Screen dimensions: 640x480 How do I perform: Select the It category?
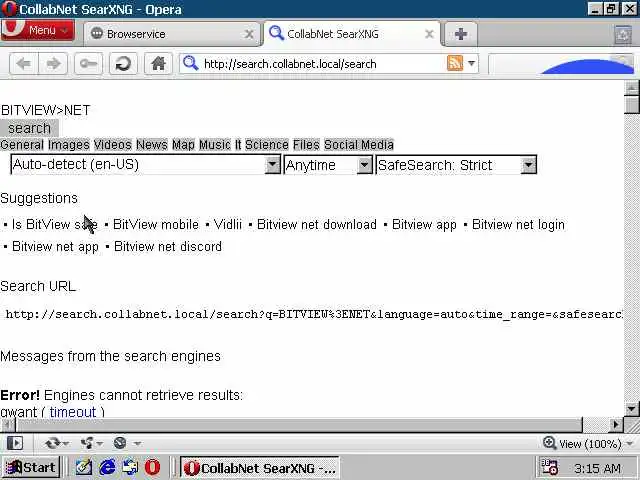coord(238,145)
